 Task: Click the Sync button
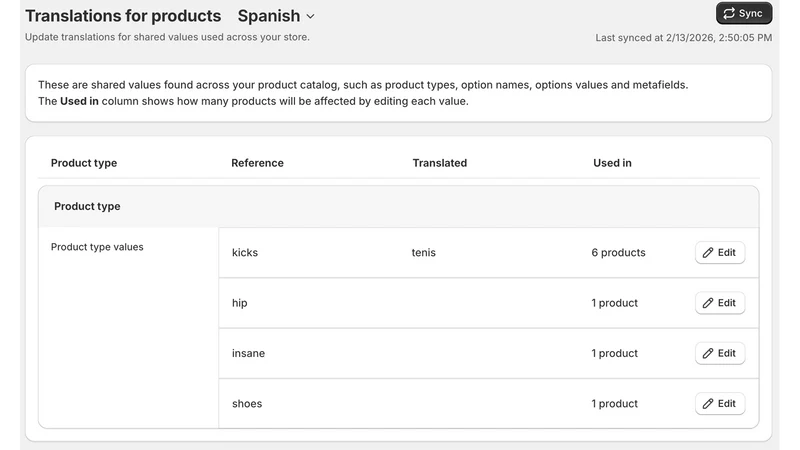pos(744,13)
